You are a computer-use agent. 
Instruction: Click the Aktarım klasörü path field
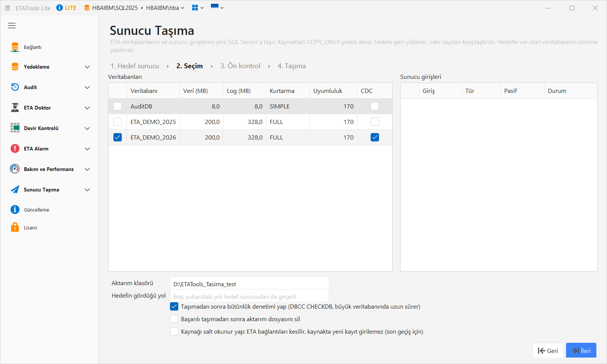point(250,284)
